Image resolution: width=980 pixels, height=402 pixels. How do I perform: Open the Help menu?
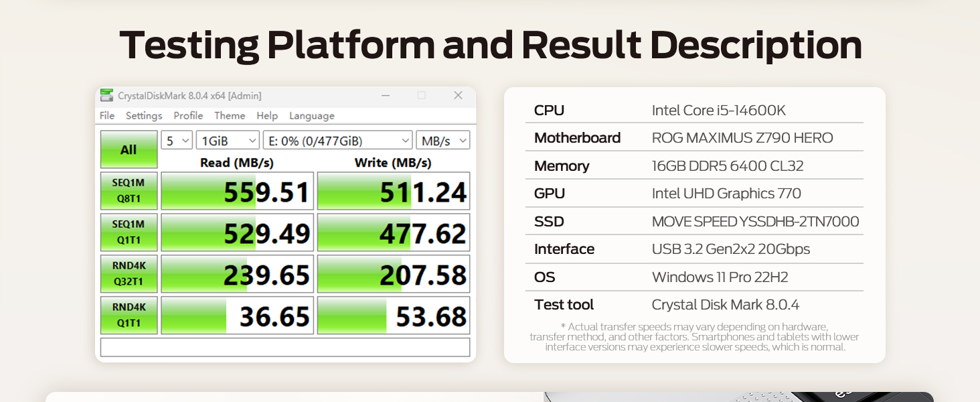[x=267, y=116]
